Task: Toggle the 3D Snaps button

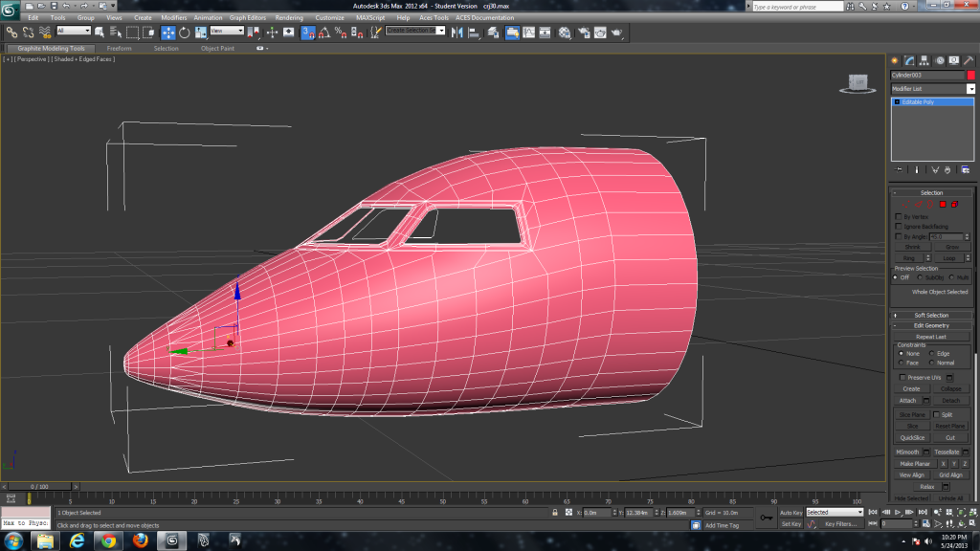Action: (308, 32)
